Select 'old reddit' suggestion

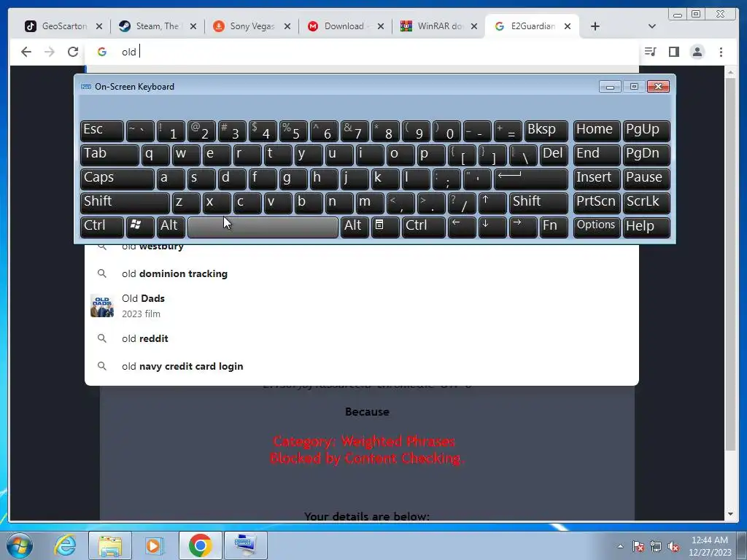pyautogui.click(x=362, y=338)
